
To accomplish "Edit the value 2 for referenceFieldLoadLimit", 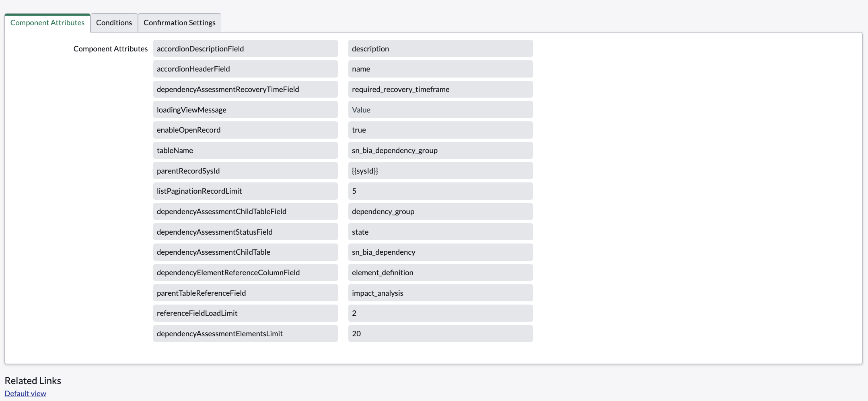I will click(440, 313).
